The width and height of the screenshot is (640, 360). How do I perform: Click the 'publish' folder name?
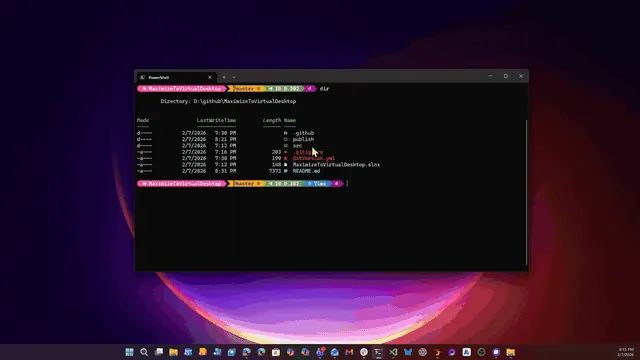click(303, 139)
